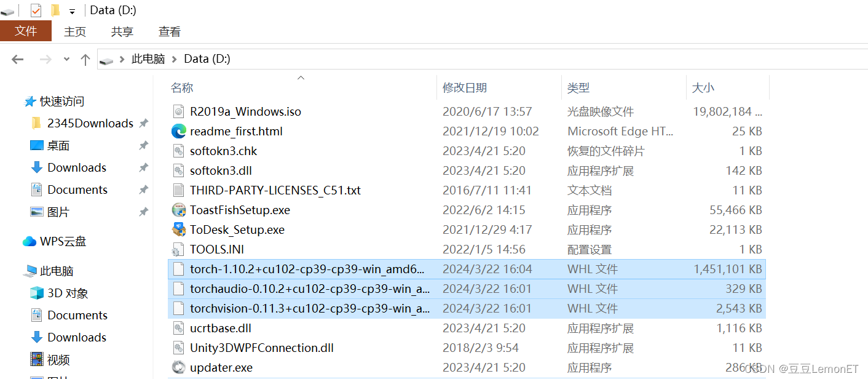Expand the chevron after 此电脑 in address bar
Screen dimensions: 868x379
pyautogui.click(x=175, y=59)
